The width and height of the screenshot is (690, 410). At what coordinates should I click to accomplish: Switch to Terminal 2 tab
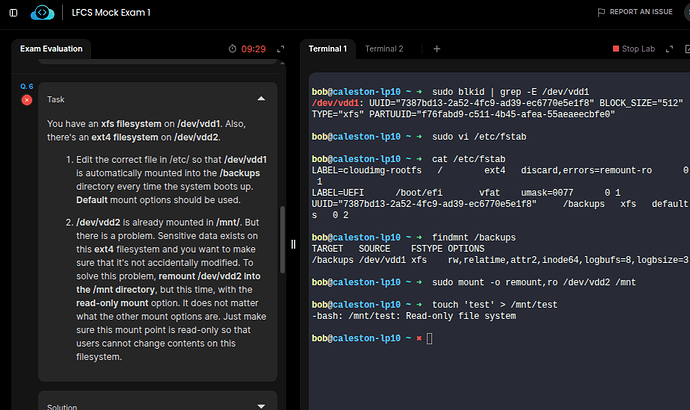click(x=384, y=48)
